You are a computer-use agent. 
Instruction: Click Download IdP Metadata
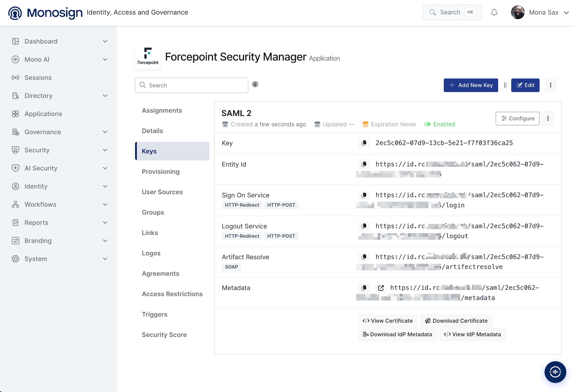coord(397,334)
